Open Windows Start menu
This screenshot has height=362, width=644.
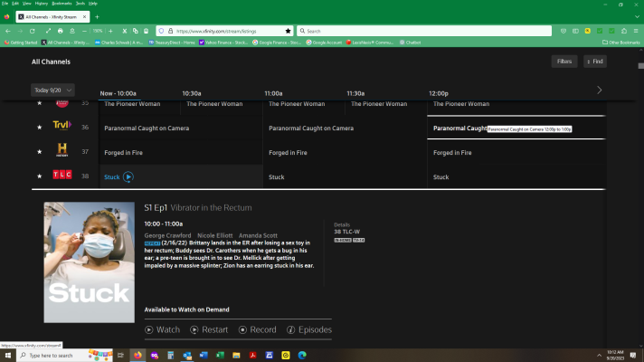[x=8, y=355]
